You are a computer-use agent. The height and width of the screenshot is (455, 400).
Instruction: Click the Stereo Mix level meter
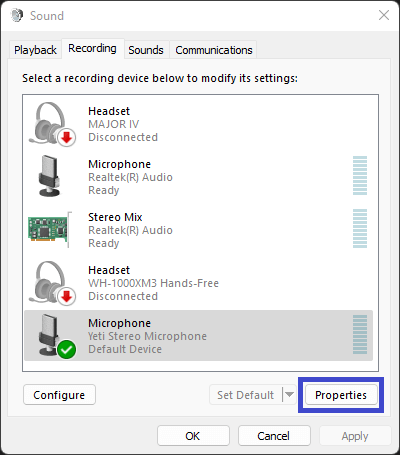[x=360, y=228]
